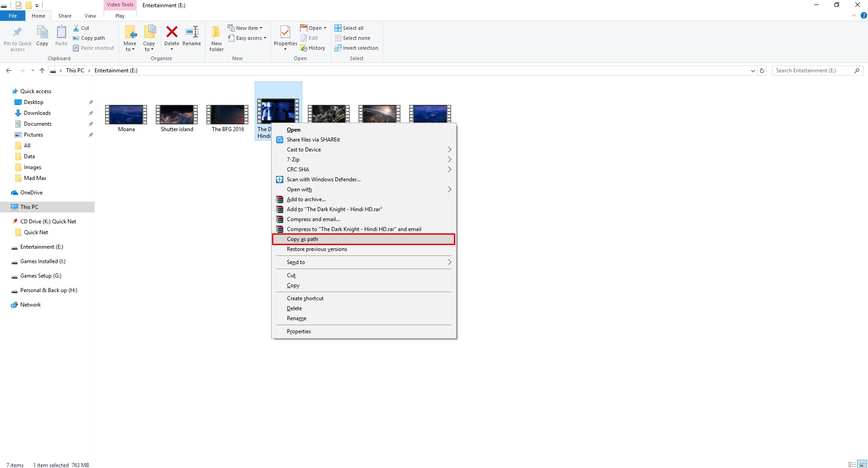Go up one folder level
The height and width of the screenshot is (468, 868).
click(x=42, y=71)
